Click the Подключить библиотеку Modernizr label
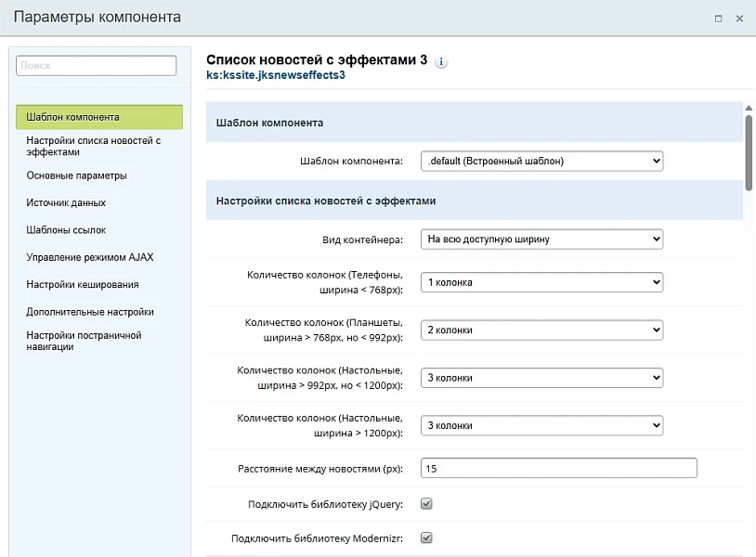This screenshot has height=557, width=756. coord(317,538)
